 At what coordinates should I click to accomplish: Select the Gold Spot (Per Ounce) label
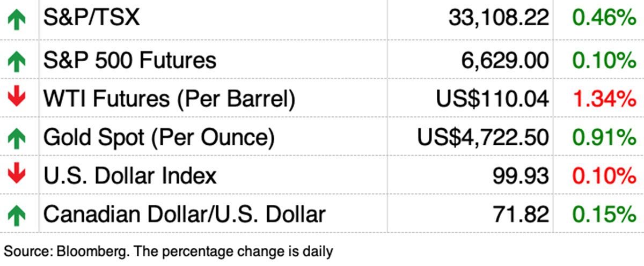coord(159,138)
